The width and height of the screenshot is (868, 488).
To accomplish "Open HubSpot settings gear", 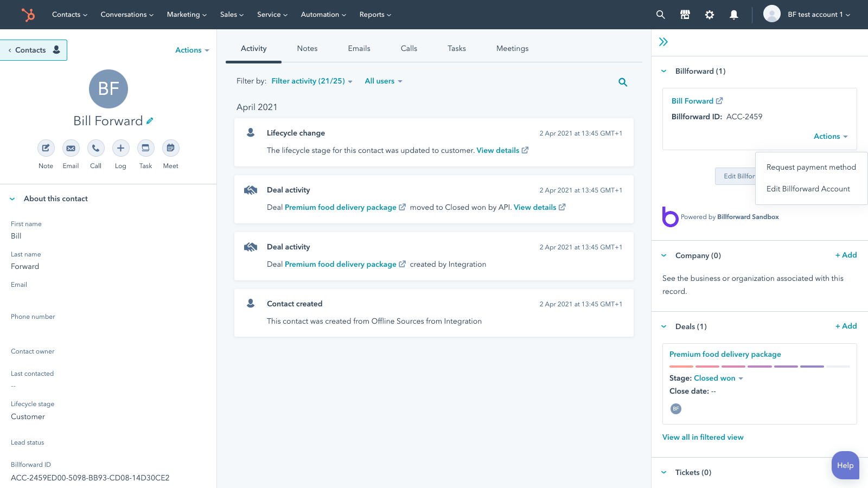I will click(709, 15).
